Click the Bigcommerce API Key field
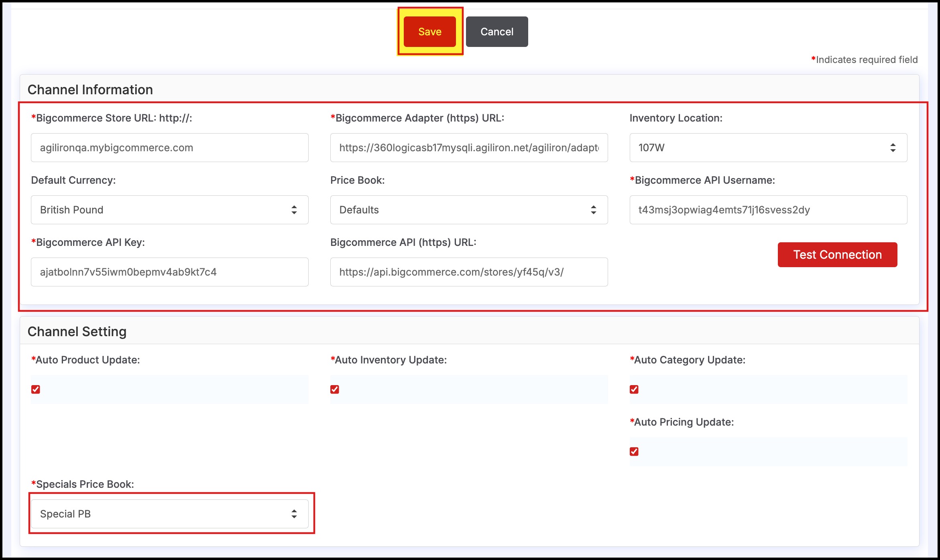Image resolution: width=940 pixels, height=560 pixels. pos(170,272)
